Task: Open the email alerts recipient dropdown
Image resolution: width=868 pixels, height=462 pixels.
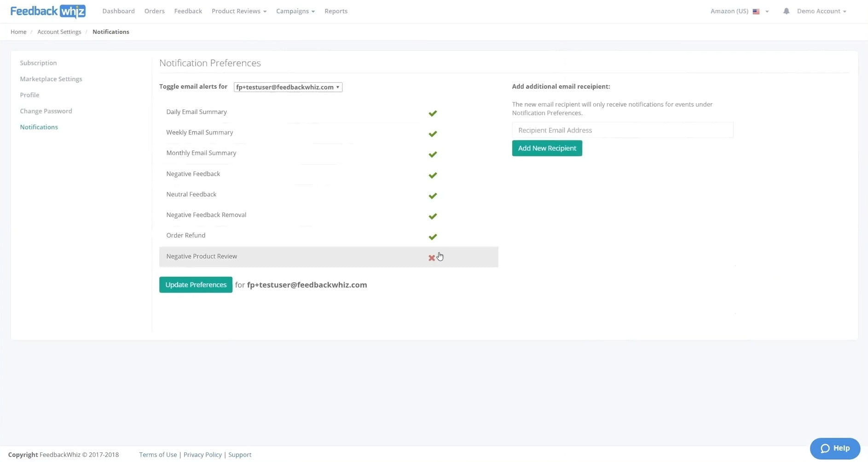Action: tap(288, 87)
